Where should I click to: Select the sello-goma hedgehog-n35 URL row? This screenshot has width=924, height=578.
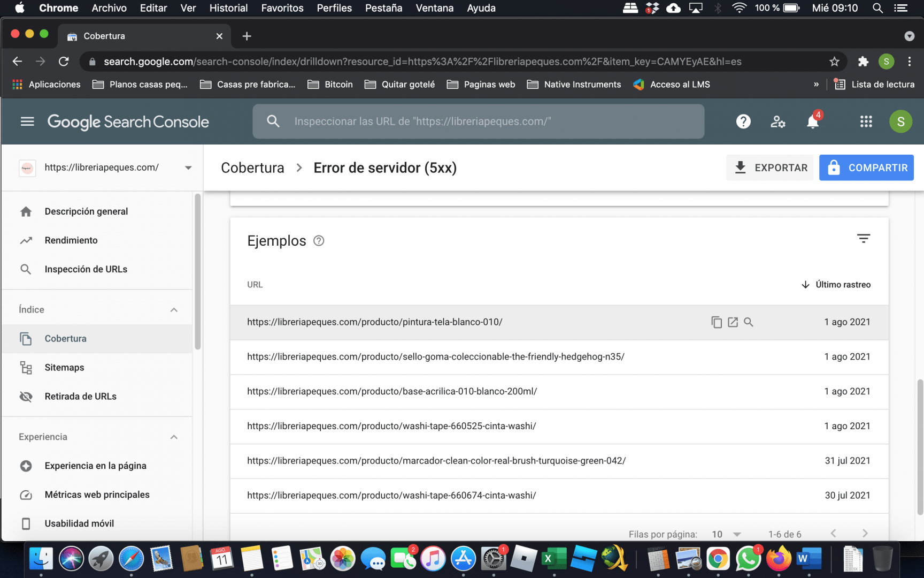(559, 357)
